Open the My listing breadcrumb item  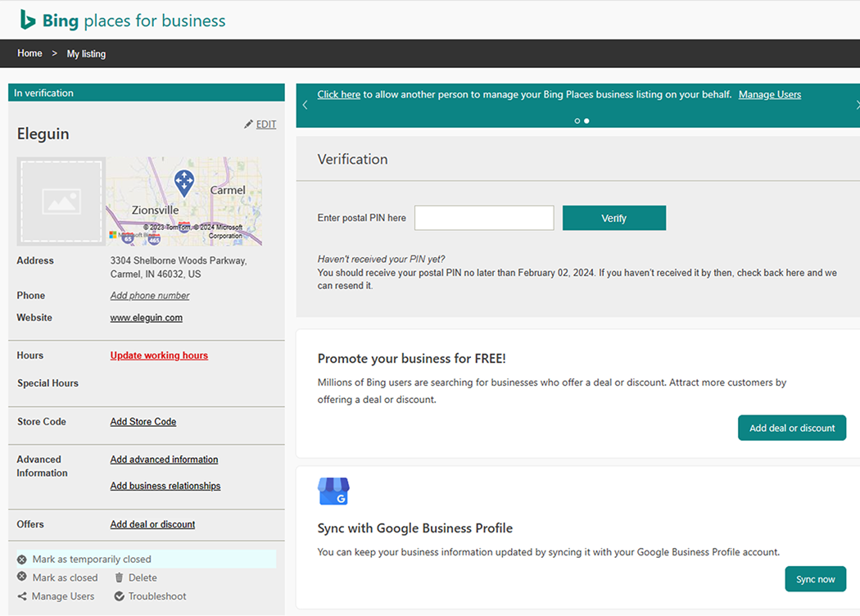pos(86,53)
